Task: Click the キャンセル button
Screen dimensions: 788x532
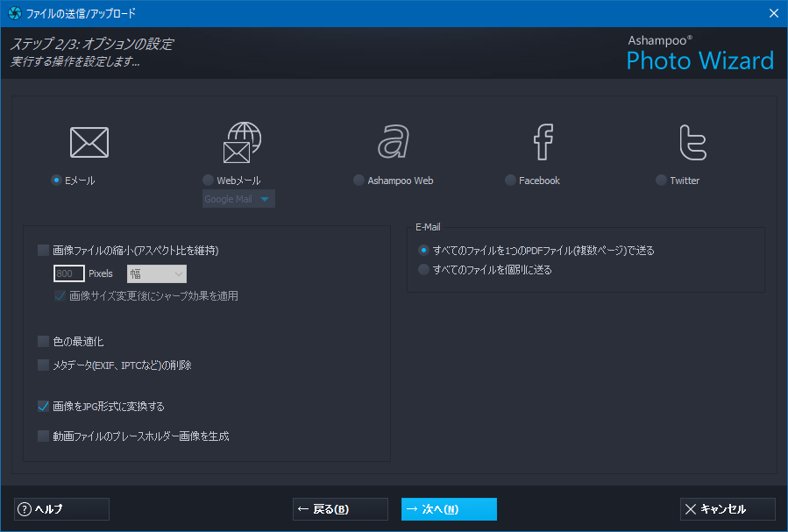Action: (x=728, y=509)
